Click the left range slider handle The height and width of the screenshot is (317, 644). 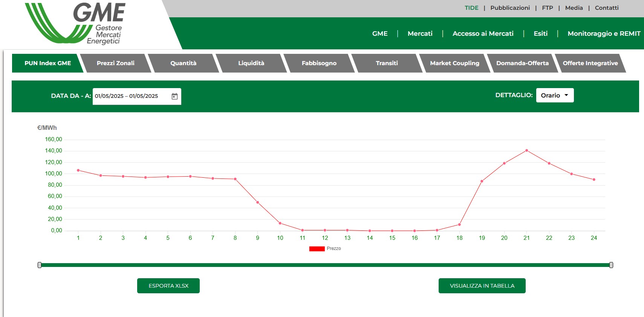click(40, 265)
